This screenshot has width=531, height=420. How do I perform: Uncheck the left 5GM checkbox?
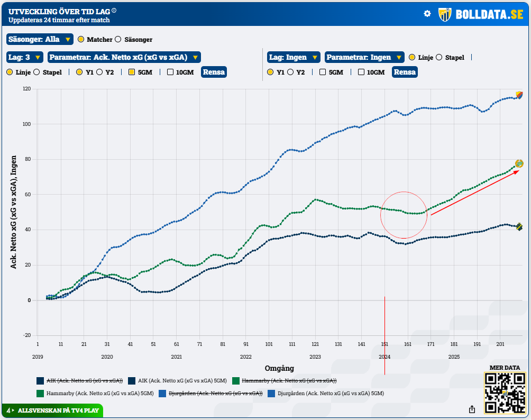point(132,72)
